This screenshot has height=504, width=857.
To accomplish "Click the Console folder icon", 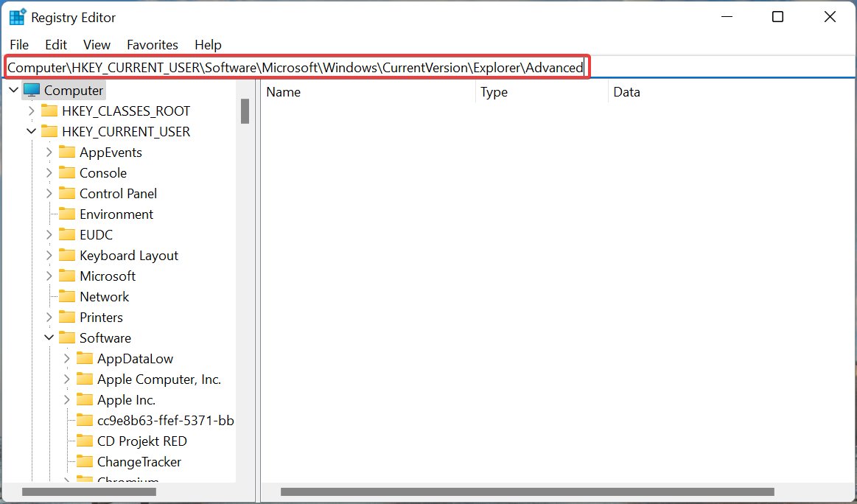I will pos(67,172).
